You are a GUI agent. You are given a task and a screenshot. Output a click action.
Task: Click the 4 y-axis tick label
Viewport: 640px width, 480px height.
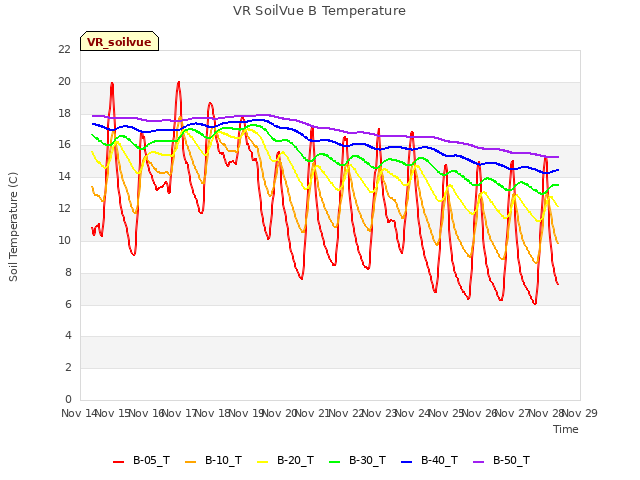(x=68, y=336)
